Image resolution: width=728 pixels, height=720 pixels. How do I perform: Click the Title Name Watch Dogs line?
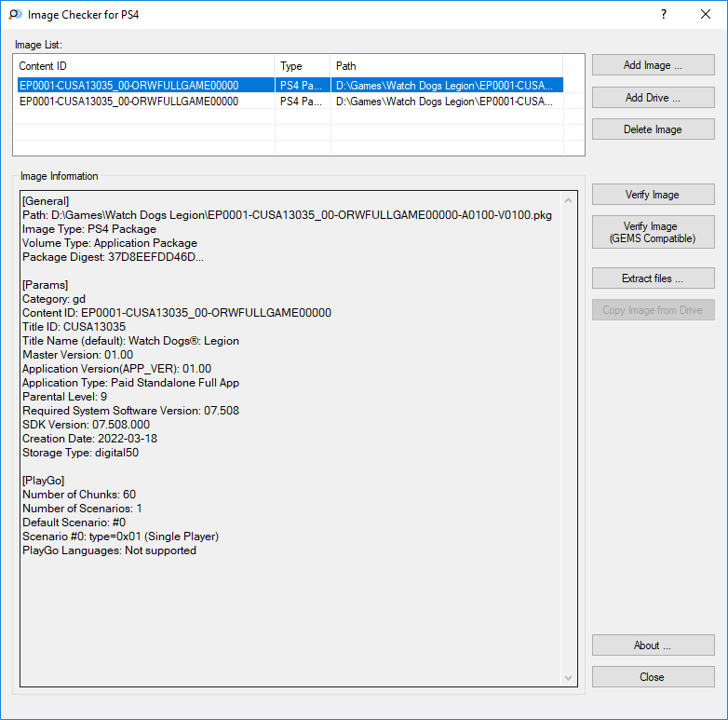coord(130,341)
